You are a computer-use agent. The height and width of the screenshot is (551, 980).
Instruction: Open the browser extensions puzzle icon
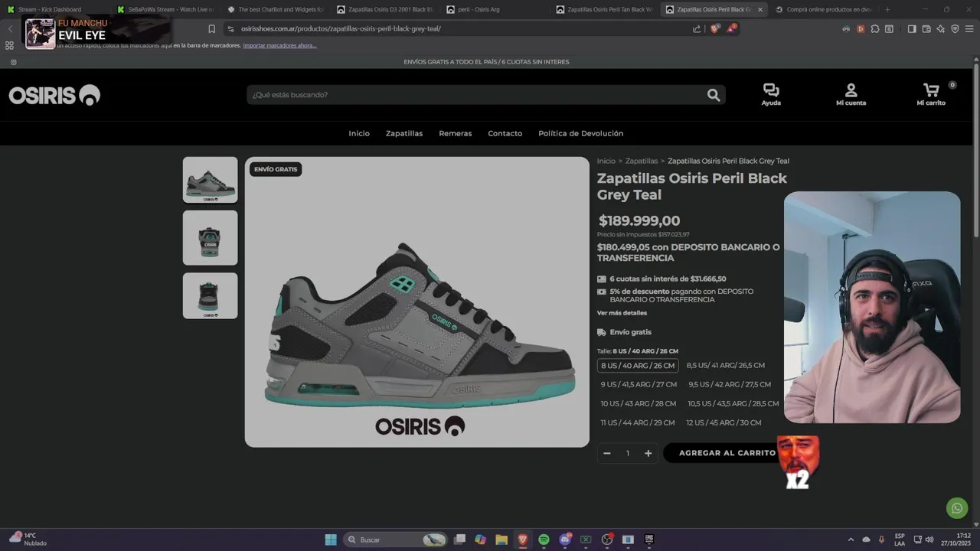pos(874,29)
